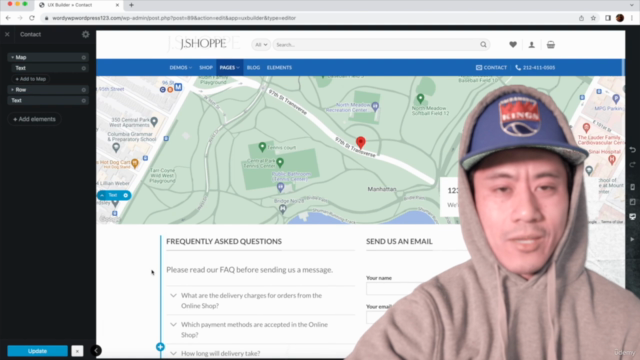The image size is (640, 360).
Task: Click the blue Text element handle
Action: [113, 196]
